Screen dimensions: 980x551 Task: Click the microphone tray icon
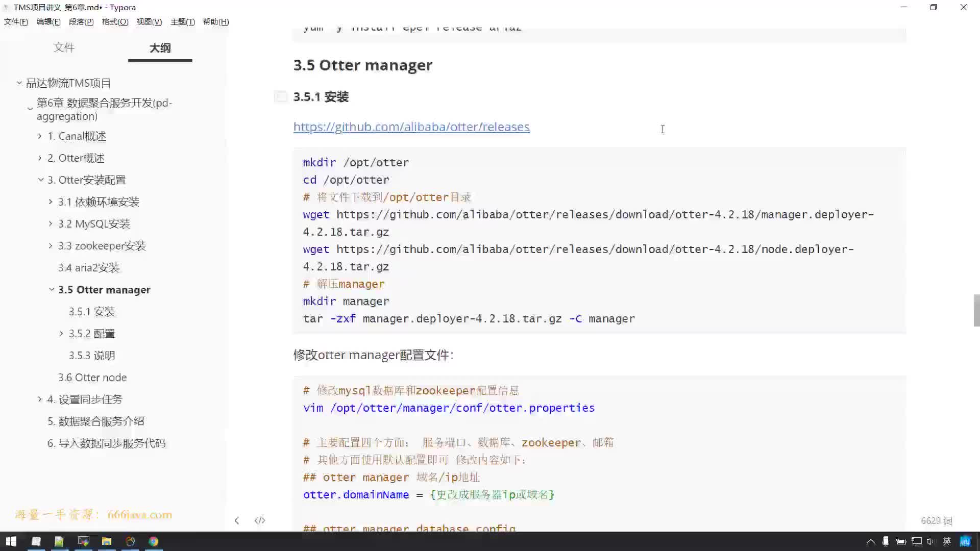click(x=886, y=541)
